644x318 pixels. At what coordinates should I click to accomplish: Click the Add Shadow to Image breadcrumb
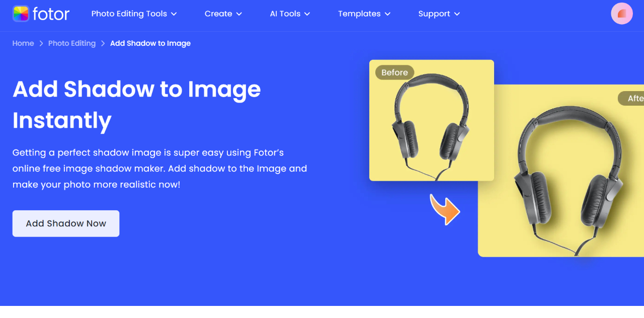[150, 43]
